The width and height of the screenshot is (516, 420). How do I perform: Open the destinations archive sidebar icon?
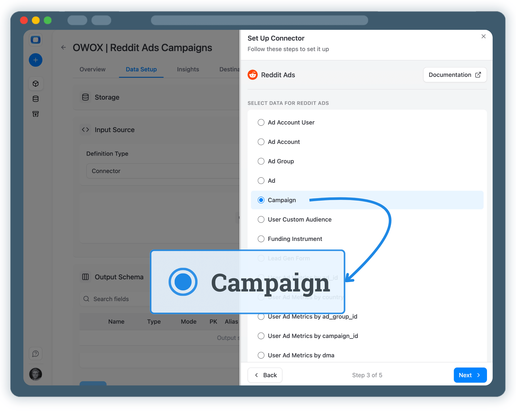[x=35, y=114]
